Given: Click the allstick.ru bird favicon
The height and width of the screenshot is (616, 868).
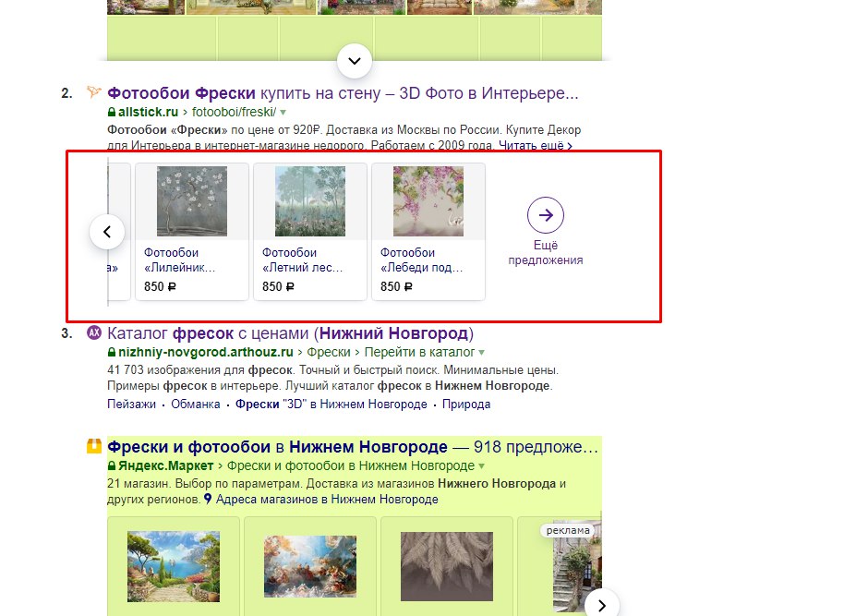Looking at the screenshot, I should pos(93,91).
